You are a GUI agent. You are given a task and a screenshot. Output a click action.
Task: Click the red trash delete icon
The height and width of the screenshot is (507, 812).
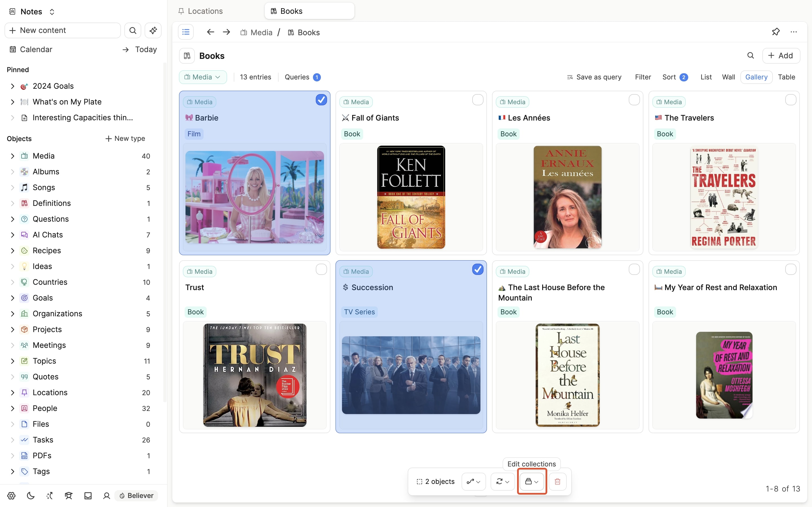point(557,482)
